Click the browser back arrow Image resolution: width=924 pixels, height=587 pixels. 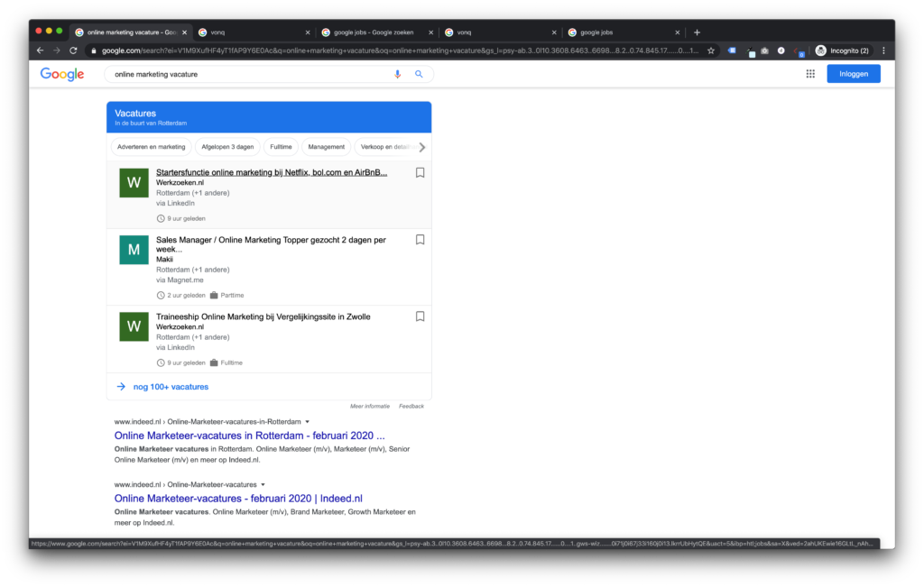tap(40, 50)
